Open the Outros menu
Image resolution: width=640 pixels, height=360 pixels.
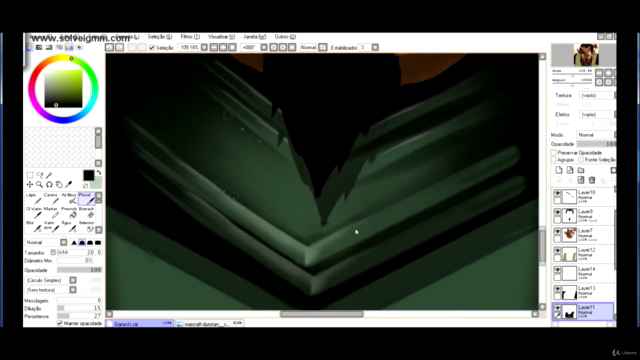(x=285, y=37)
